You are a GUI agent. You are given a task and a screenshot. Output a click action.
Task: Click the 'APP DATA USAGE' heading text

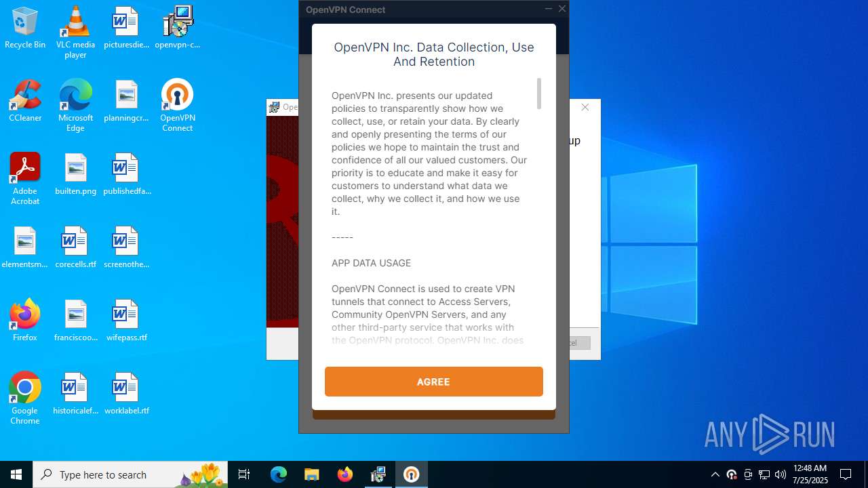(371, 263)
